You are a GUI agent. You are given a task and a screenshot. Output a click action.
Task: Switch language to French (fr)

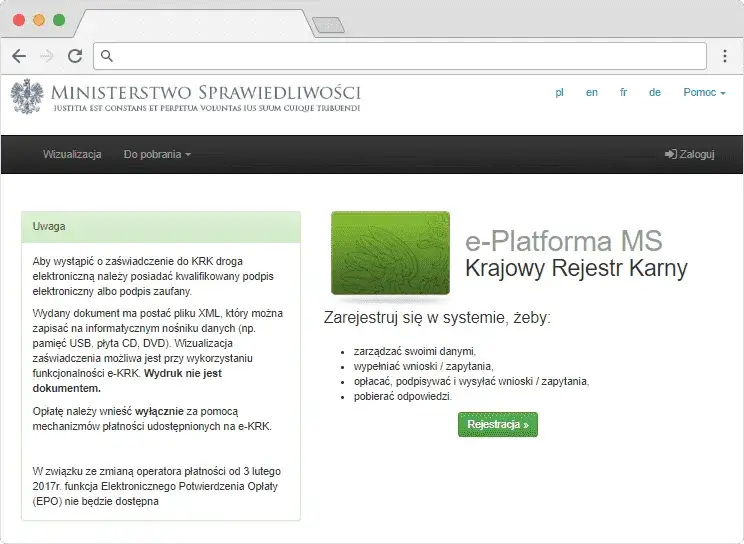tap(623, 92)
